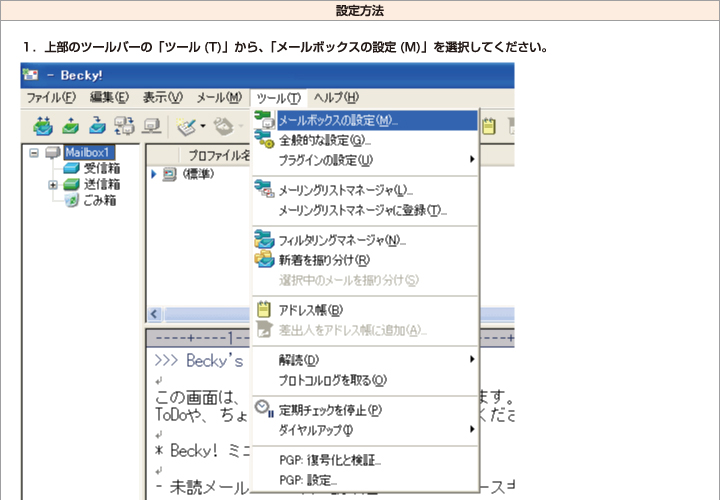The image size is (720, 500).
Task: Click the ツール(T) menu
Action: pos(278,98)
